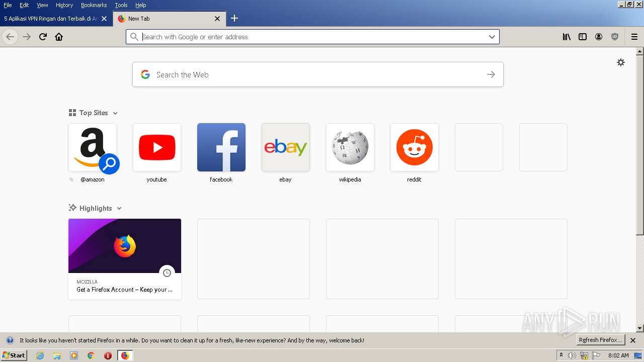
Task: Launch media player from taskbar
Action: (74, 355)
